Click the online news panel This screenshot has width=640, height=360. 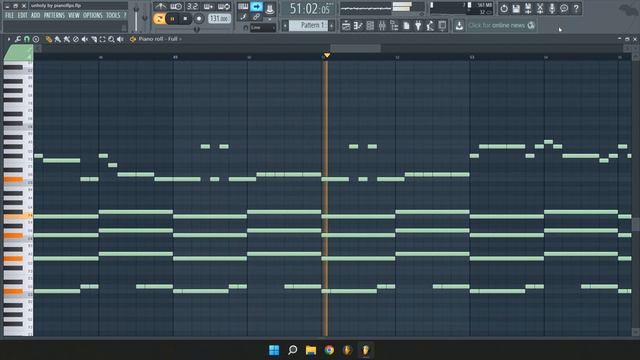point(502,25)
